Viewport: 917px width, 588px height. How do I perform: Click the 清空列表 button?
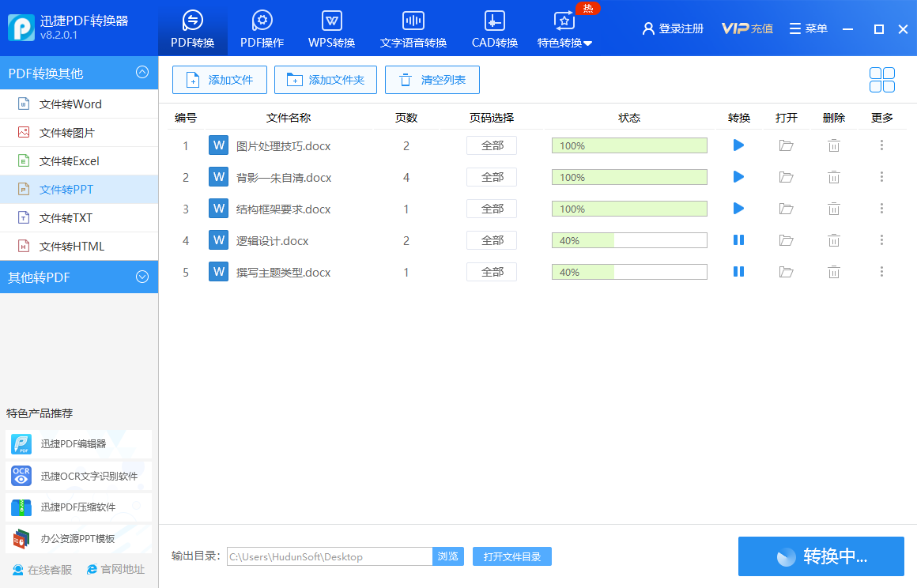coord(432,80)
